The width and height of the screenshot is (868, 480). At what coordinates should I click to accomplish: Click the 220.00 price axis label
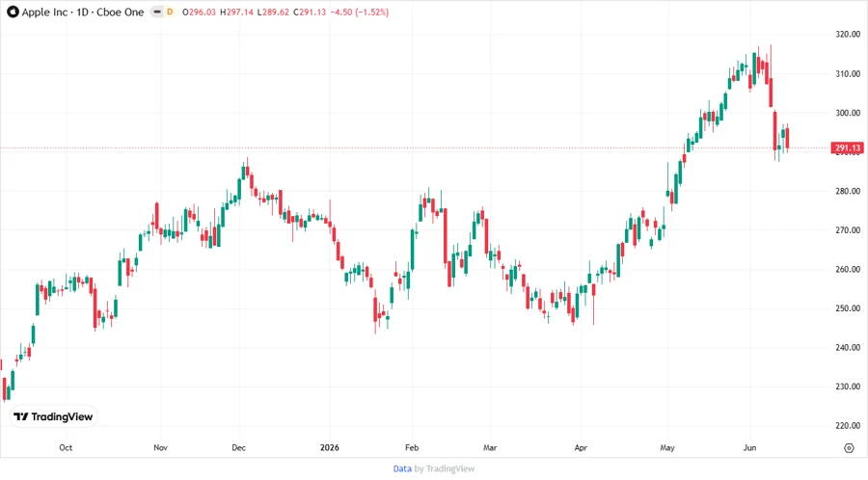click(848, 426)
